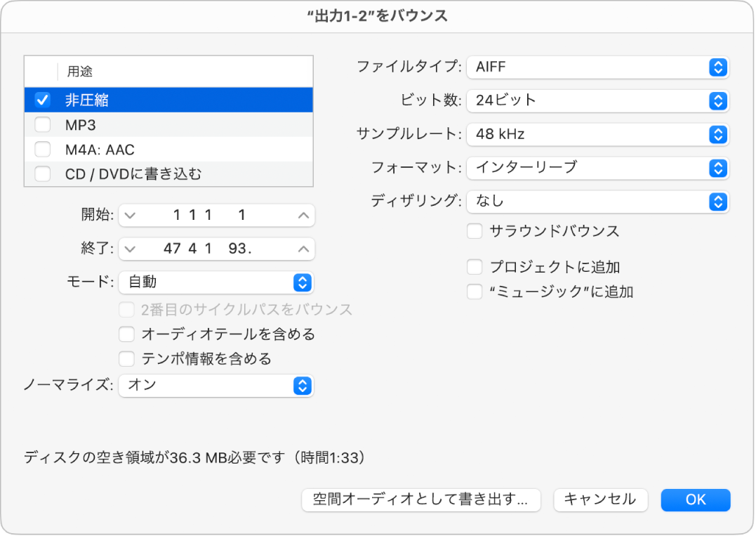
Task: Increase the 終了 position with up arrow
Action: (303, 249)
